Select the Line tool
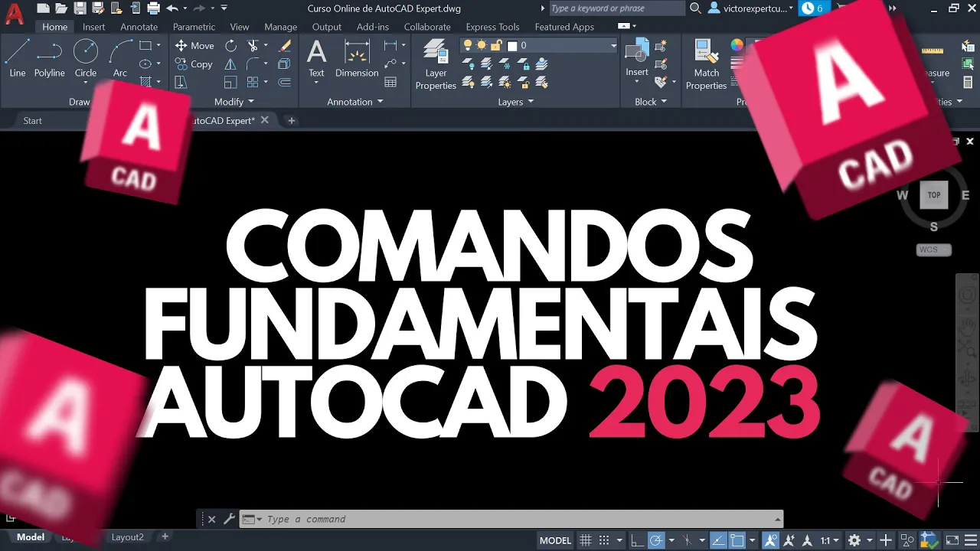980x551 pixels. [17, 59]
